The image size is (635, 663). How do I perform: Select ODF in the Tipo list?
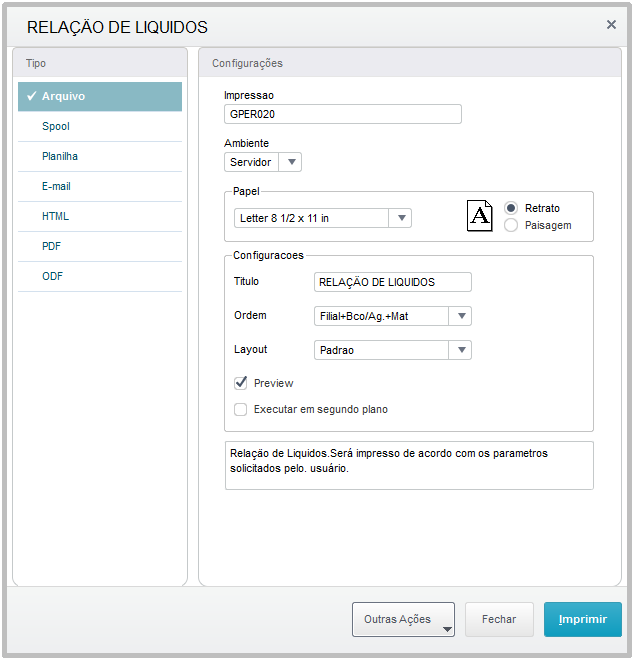(x=100, y=277)
